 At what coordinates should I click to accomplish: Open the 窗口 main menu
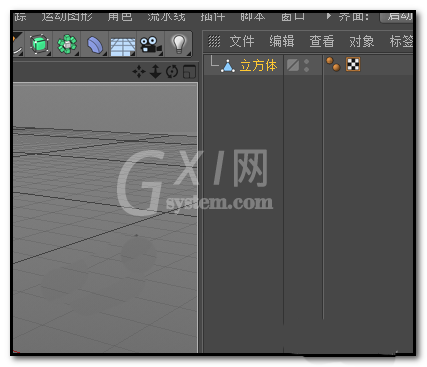[x=293, y=16]
